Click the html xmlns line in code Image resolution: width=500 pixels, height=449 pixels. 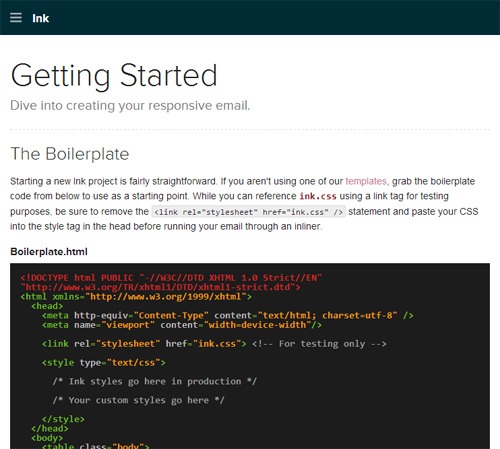click(x=136, y=296)
